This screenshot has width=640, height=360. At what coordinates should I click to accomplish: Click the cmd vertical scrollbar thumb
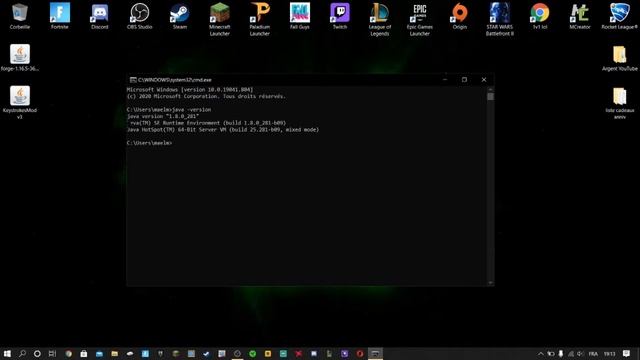(491, 97)
